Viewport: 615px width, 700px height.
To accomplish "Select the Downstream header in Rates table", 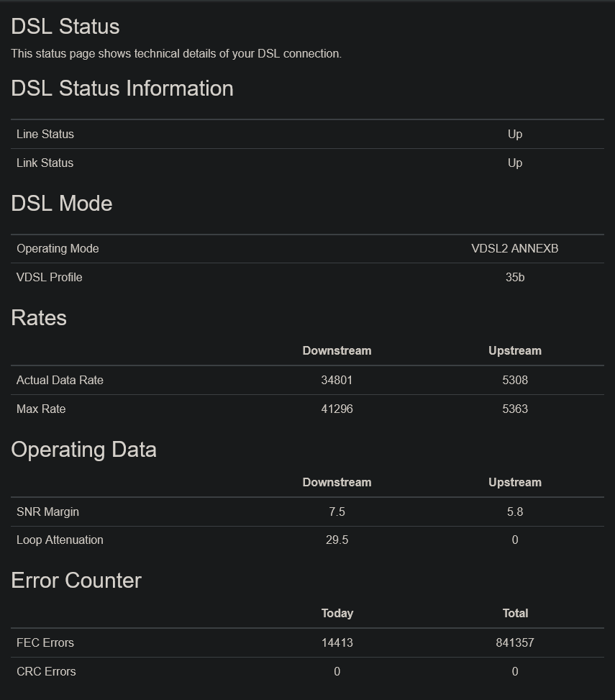I will click(337, 350).
